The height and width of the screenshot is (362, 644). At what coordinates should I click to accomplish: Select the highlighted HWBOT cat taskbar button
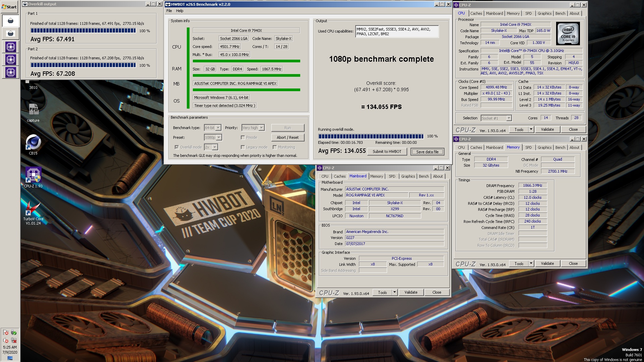pos(10,21)
